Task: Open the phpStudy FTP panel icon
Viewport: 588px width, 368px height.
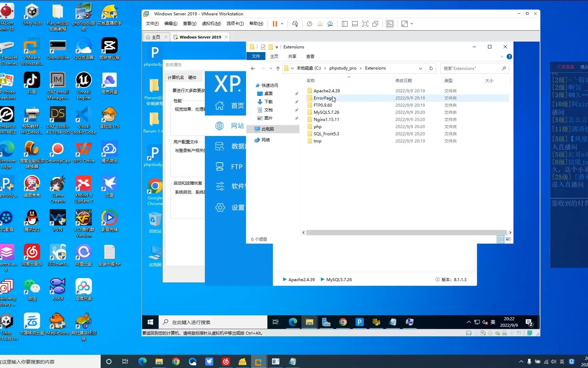Action: click(x=228, y=166)
